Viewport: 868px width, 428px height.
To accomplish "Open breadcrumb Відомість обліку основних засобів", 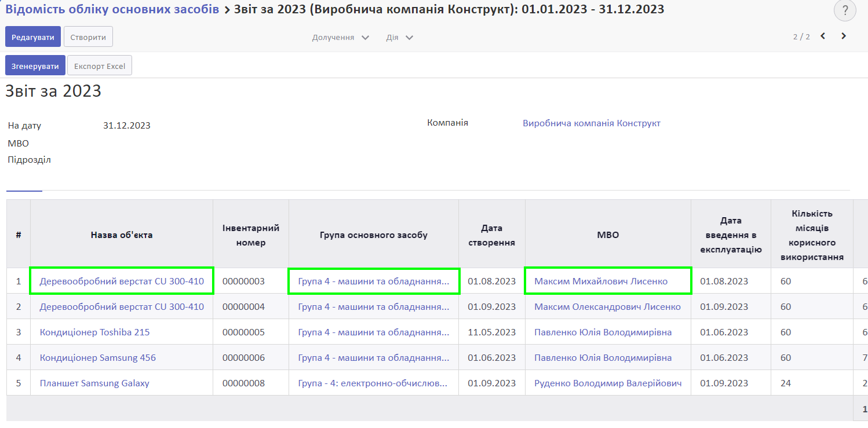I will (112, 9).
